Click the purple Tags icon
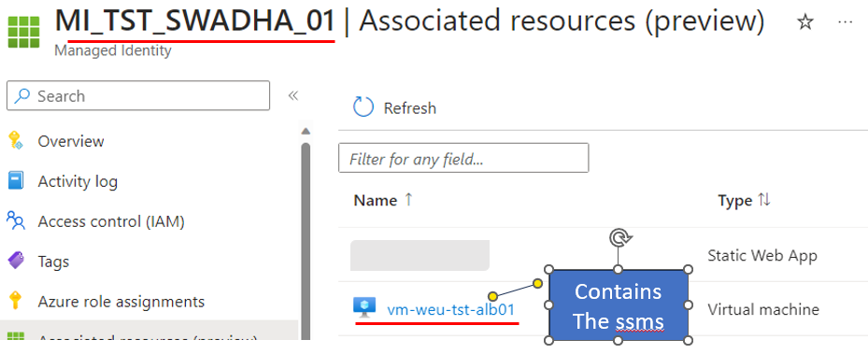This screenshot has height=354, width=868. (16, 261)
